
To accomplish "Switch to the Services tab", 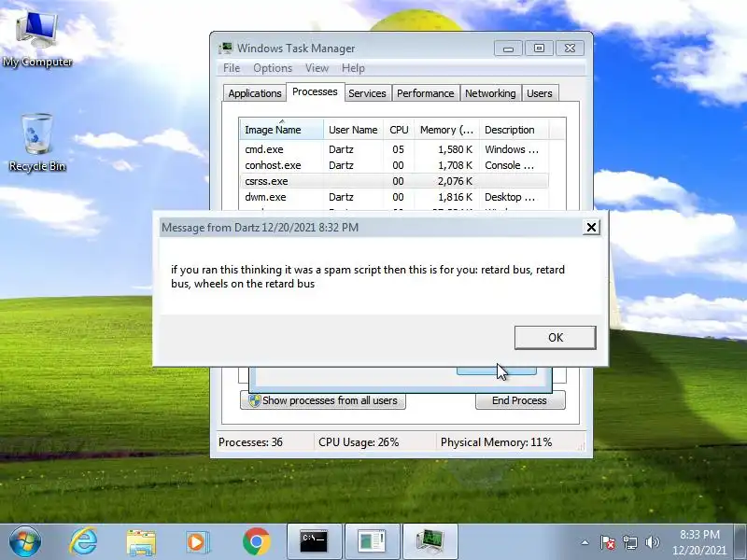I will tap(367, 93).
